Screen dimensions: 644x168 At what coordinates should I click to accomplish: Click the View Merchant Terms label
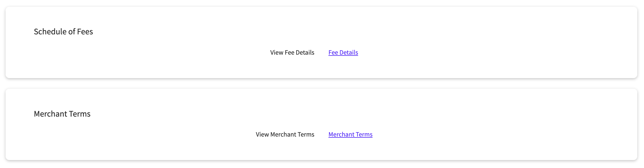(x=285, y=135)
